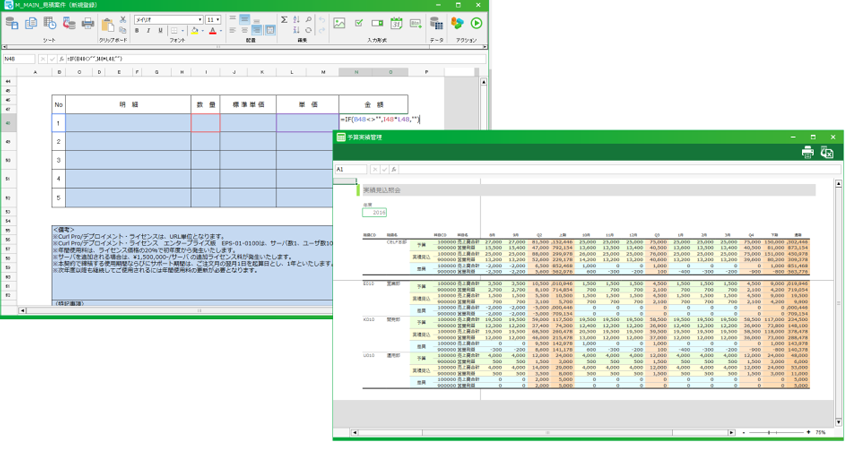This screenshot has height=455, width=850.
Task: Align text center horizontally
Action: click(244, 30)
